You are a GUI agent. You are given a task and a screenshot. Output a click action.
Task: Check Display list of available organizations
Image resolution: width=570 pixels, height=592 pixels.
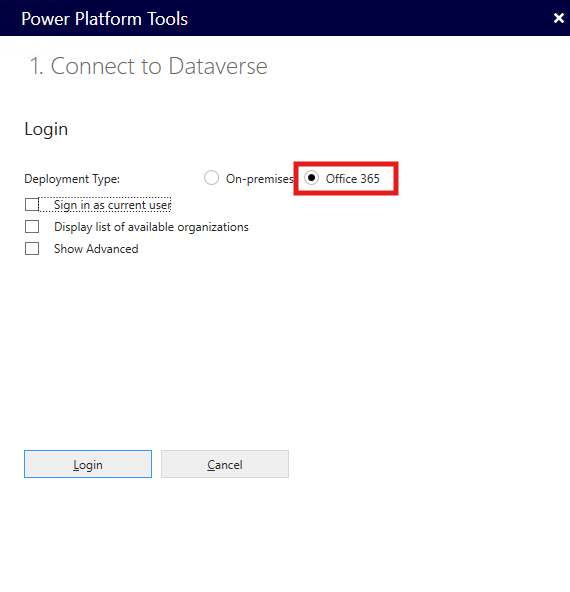(x=32, y=227)
